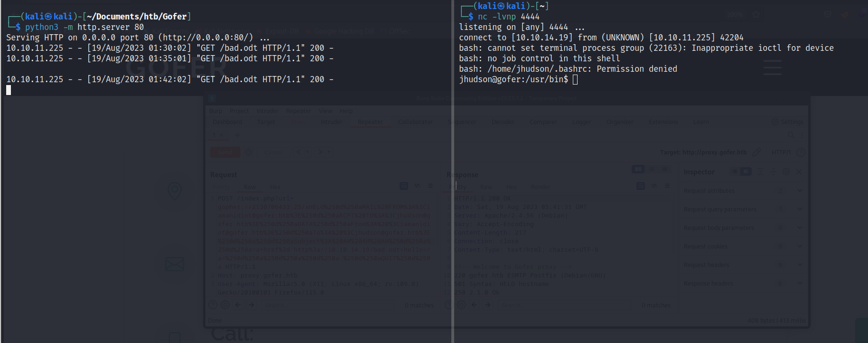Viewport: 868px width, 343px height.
Task: Edit the target with the pencil icon
Action: click(x=756, y=152)
